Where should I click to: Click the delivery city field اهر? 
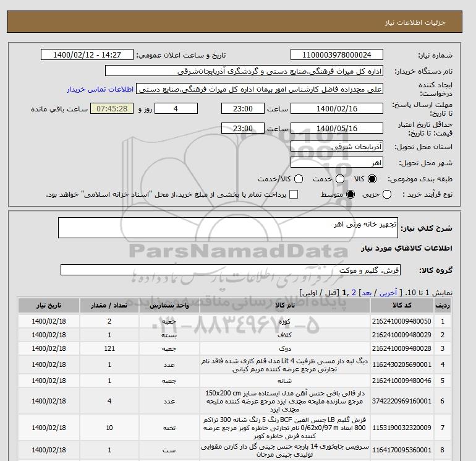coord(337,163)
